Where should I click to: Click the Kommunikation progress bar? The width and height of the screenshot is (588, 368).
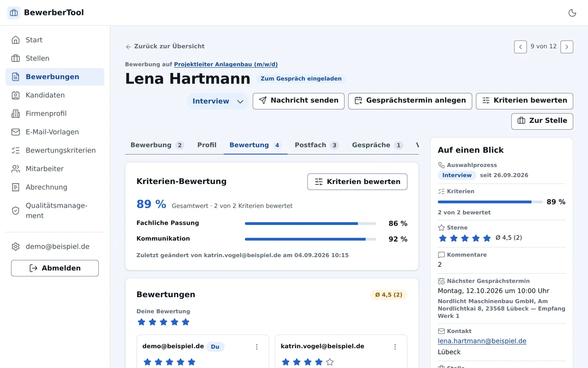[x=311, y=239]
